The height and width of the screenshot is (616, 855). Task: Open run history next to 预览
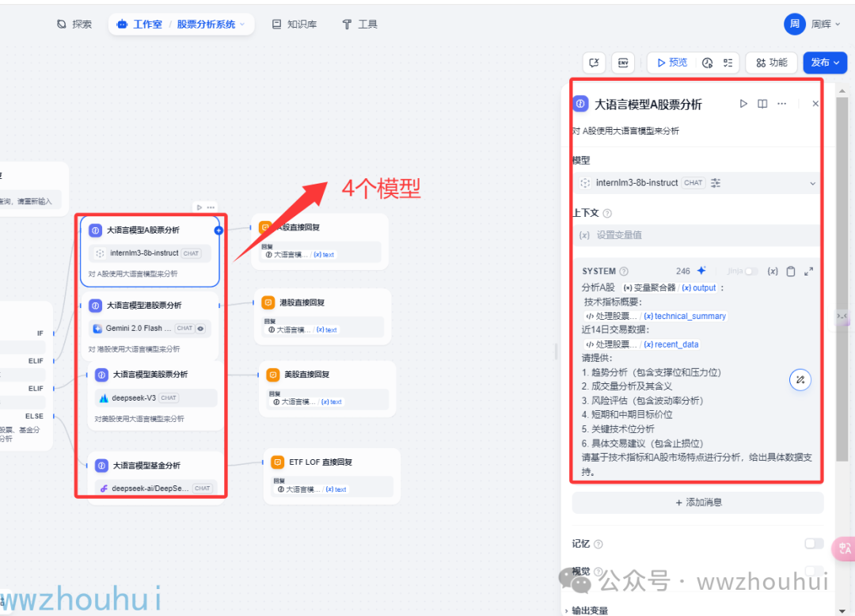[x=708, y=63]
